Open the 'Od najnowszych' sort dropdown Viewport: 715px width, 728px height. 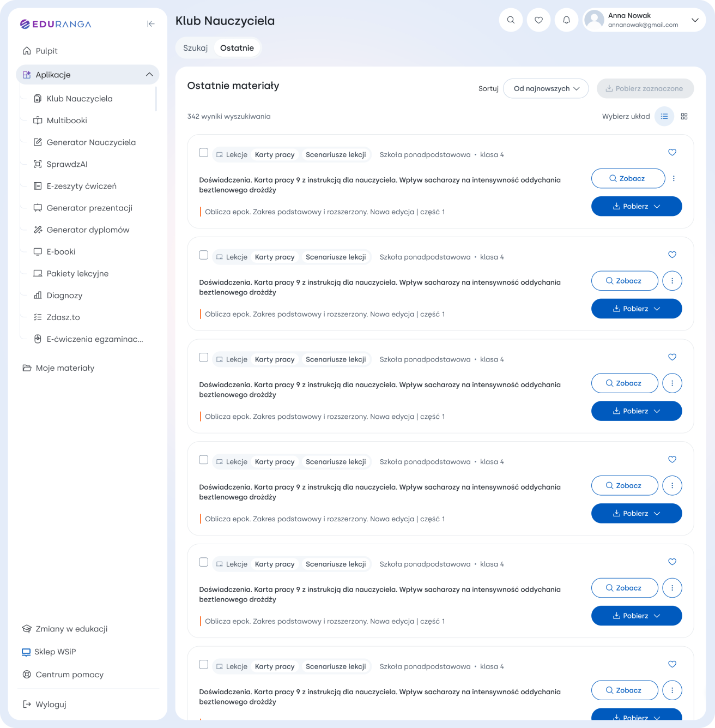(x=546, y=88)
